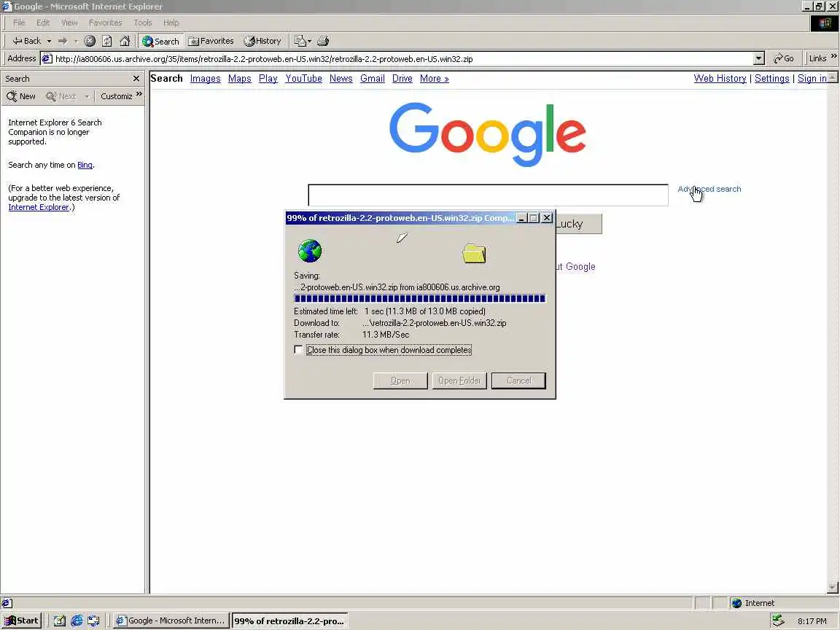Open the Favorites toolbar button

[x=211, y=41]
